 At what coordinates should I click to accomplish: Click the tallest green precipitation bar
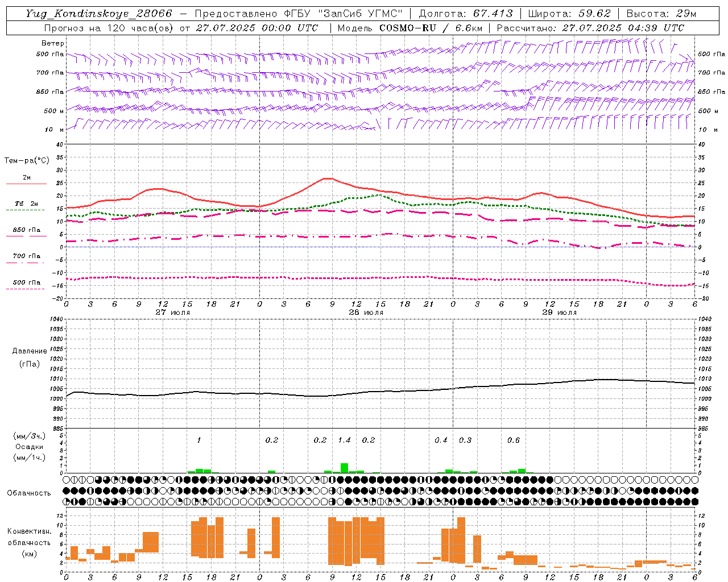pos(344,468)
